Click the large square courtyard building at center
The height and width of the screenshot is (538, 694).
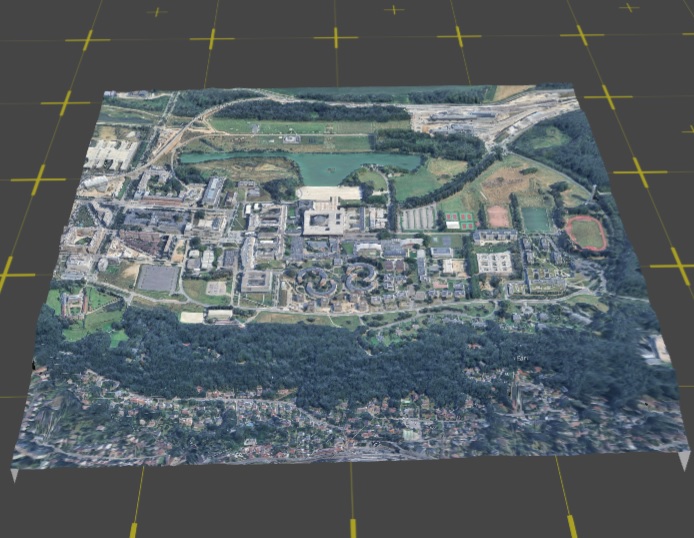(x=324, y=221)
